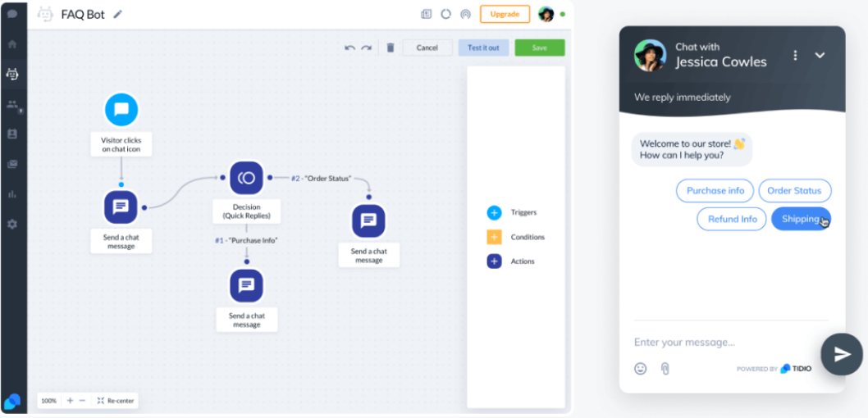Collapse the chat widget with chevron

click(x=820, y=55)
